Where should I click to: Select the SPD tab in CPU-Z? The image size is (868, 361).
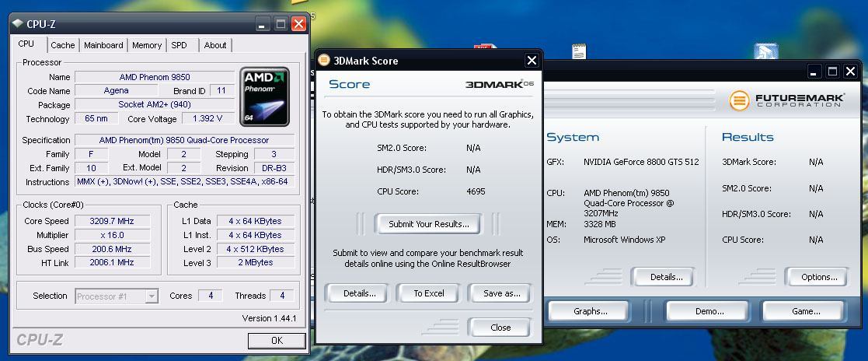tap(179, 45)
